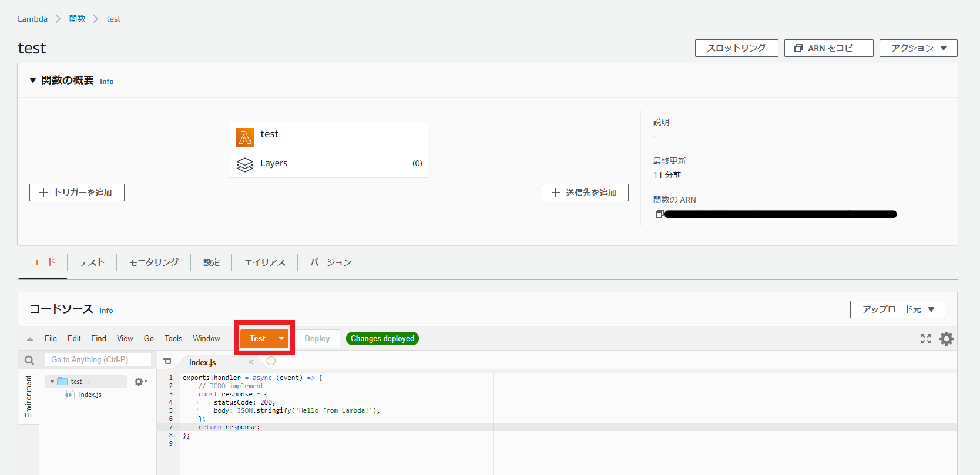
Task: Open the View menu in the editor
Action: point(125,339)
